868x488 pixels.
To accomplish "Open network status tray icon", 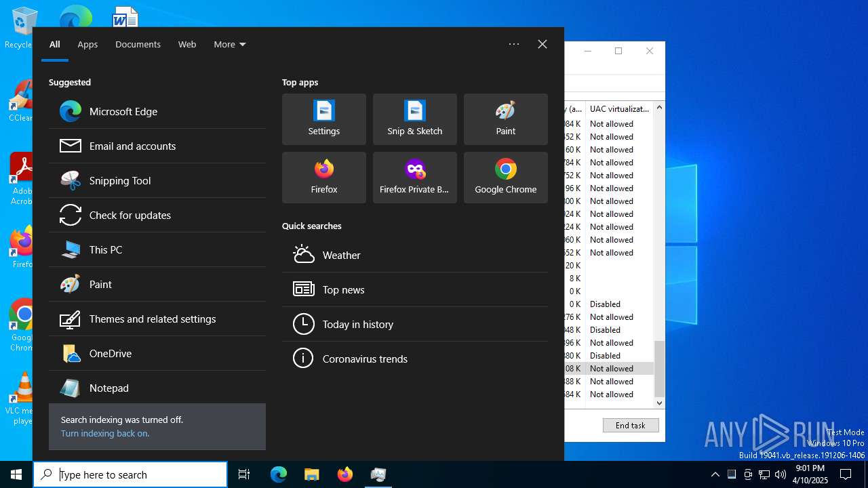I will [764, 474].
